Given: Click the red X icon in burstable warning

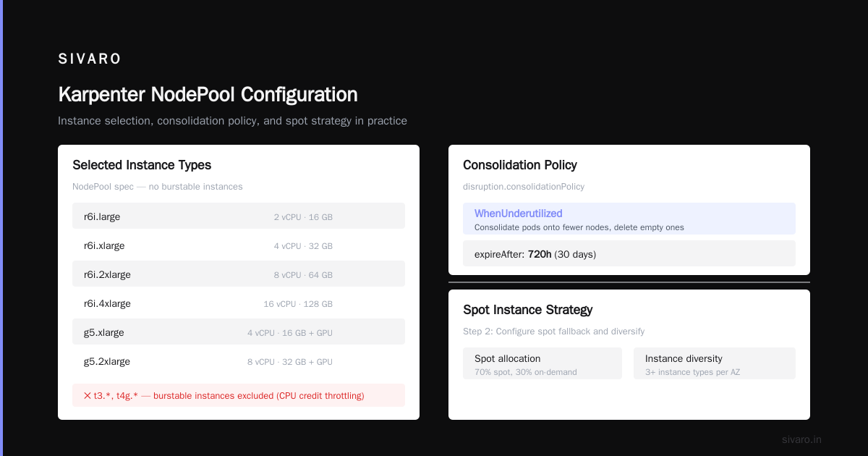Looking at the screenshot, I should coord(88,395).
